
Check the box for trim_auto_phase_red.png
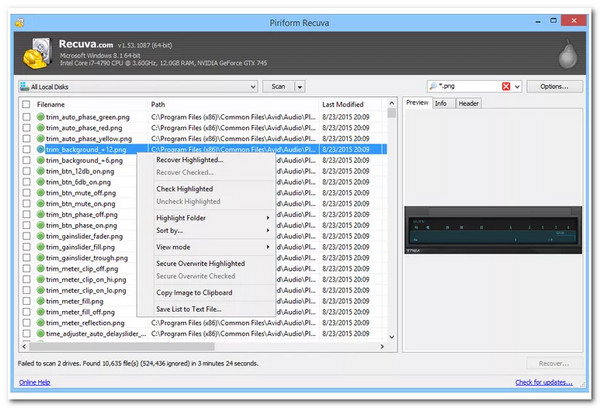point(26,128)
